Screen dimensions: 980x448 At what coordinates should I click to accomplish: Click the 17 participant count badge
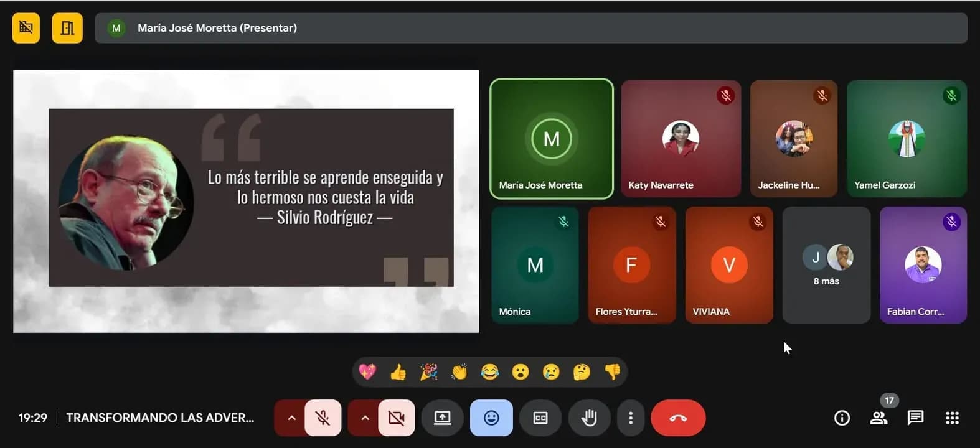[889, 401]
